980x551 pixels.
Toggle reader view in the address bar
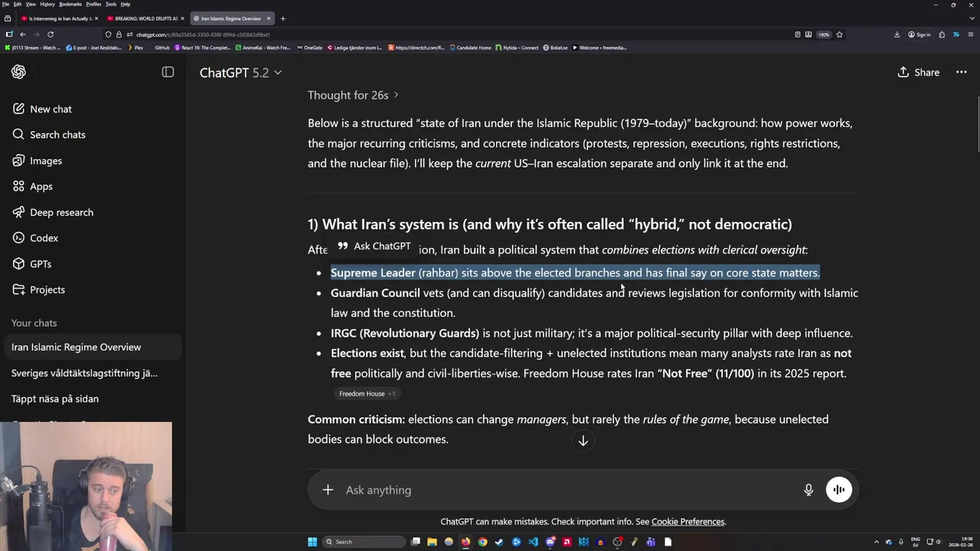tap(798, 34)
